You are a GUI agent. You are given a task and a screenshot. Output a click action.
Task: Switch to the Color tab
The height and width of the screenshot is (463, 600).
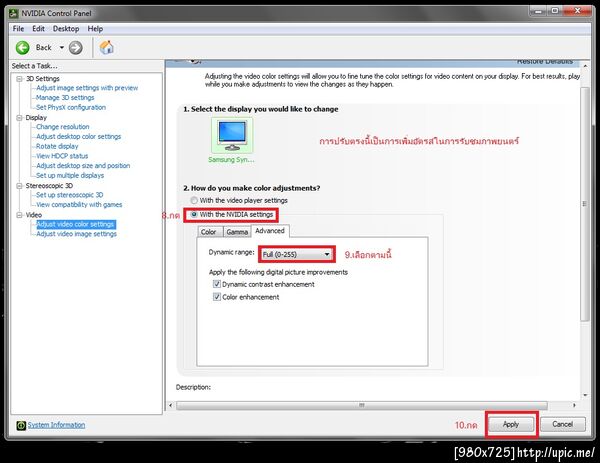[x=209, y=232]
